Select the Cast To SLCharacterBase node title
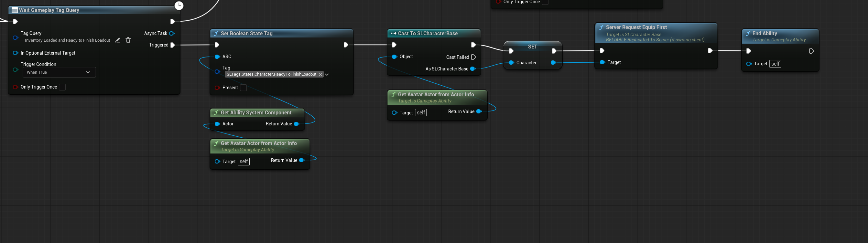The height and width of the screenshot is (243, 868). pos(428,33)
